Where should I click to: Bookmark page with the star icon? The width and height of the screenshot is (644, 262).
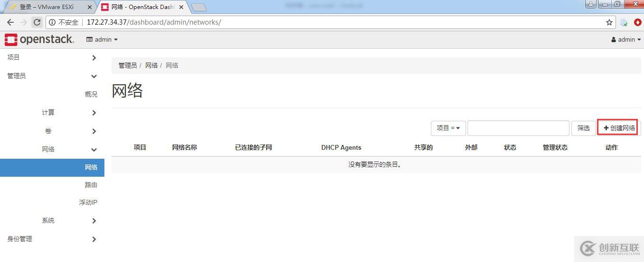[x=609, y=22]
